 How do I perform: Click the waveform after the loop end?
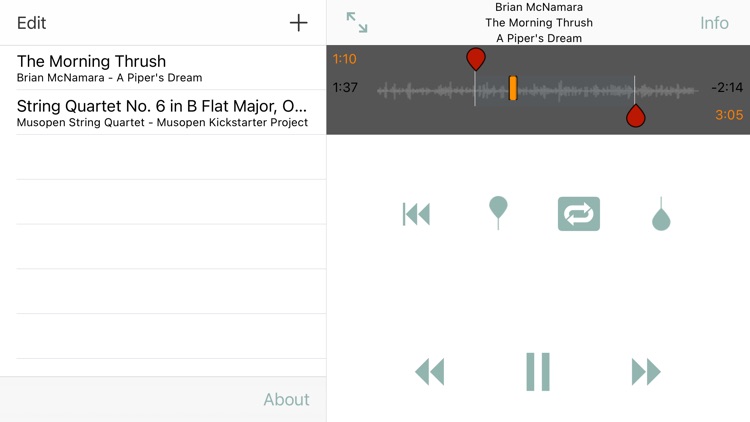[666, 90]
